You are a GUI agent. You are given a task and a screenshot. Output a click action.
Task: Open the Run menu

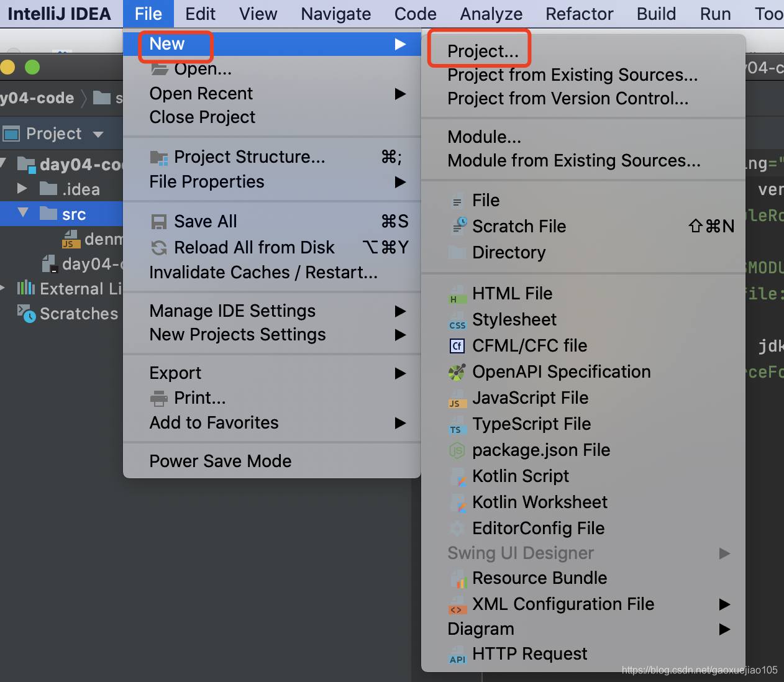[x=716, y=14]
